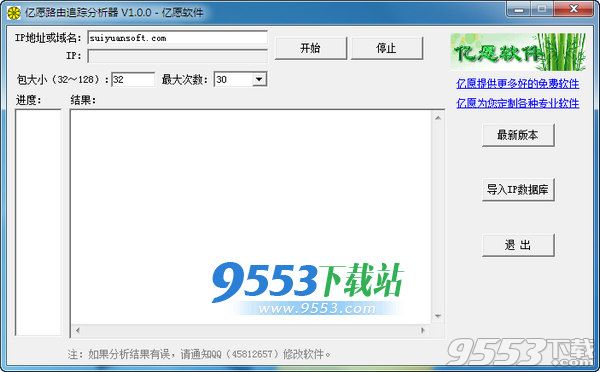Edit the packet size field showing 32
The image size is (600, 372).
[x=133, y=80]
